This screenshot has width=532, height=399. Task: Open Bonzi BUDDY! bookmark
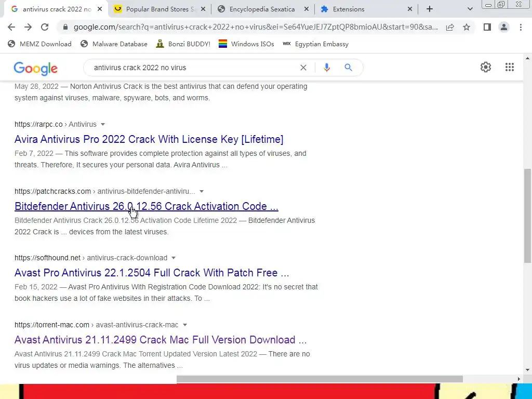[x=183, y=44]
